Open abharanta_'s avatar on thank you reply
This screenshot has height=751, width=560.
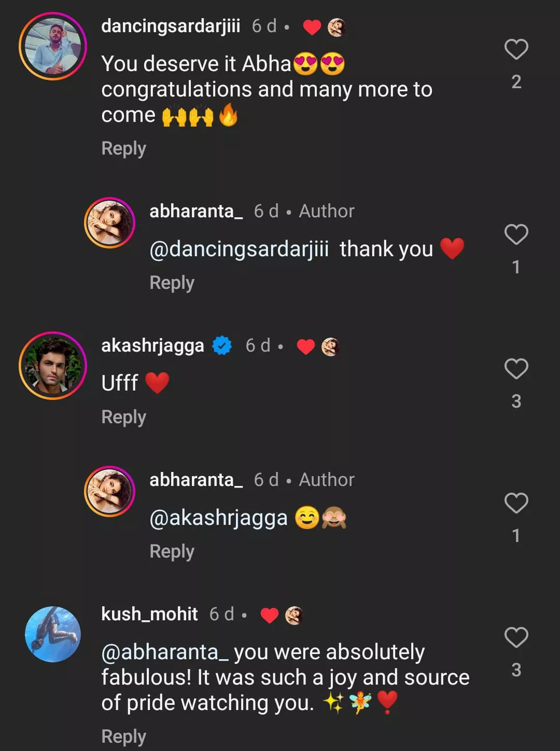pos(109,222)
